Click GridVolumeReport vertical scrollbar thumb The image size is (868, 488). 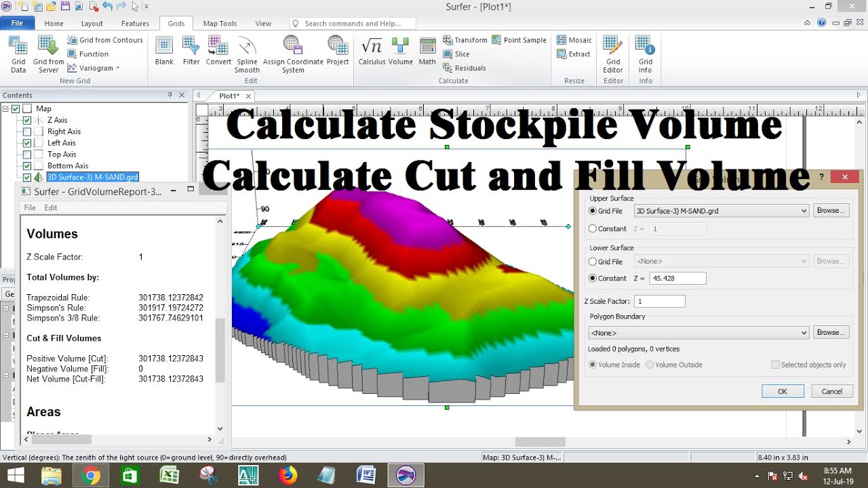(220, 351)
